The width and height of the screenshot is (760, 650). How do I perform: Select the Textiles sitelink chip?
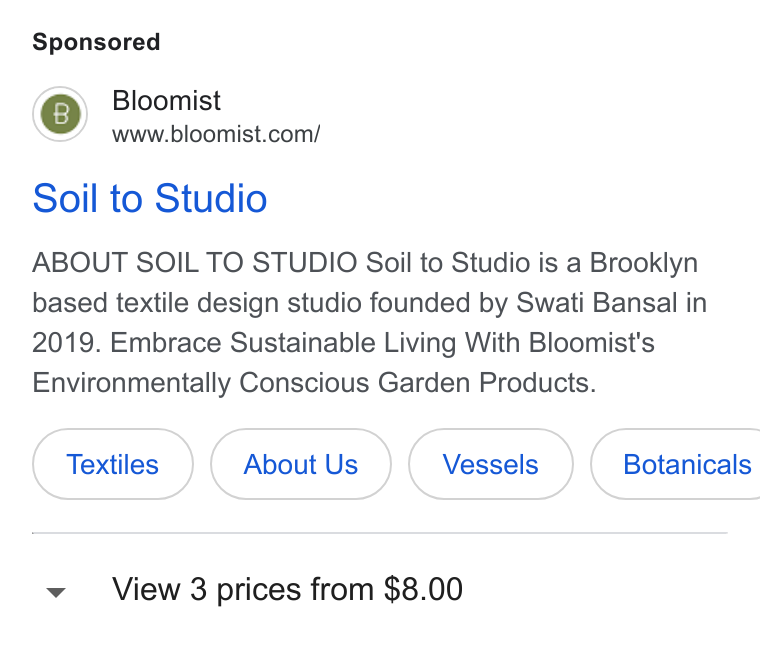112,464
